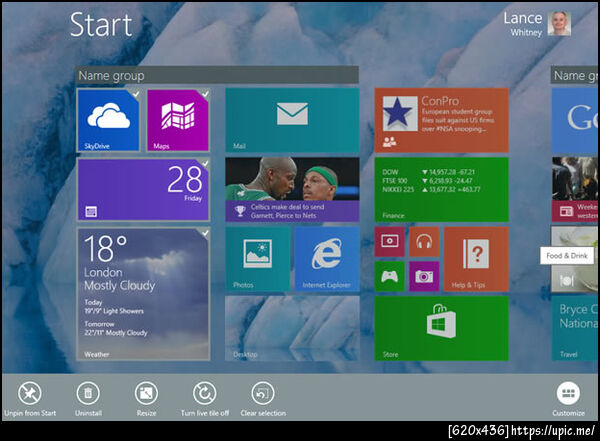
Task: Click Unpin from Start
Action: coord(30,399)
